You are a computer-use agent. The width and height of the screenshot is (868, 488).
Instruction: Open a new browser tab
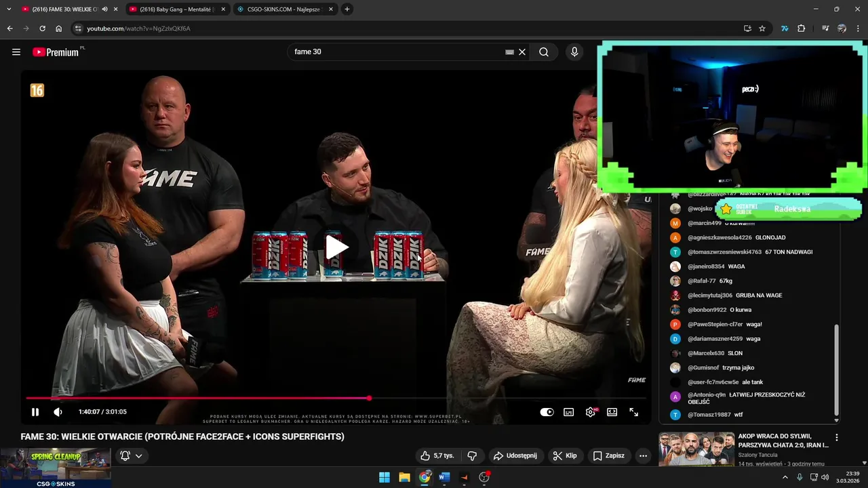point(347,9)
